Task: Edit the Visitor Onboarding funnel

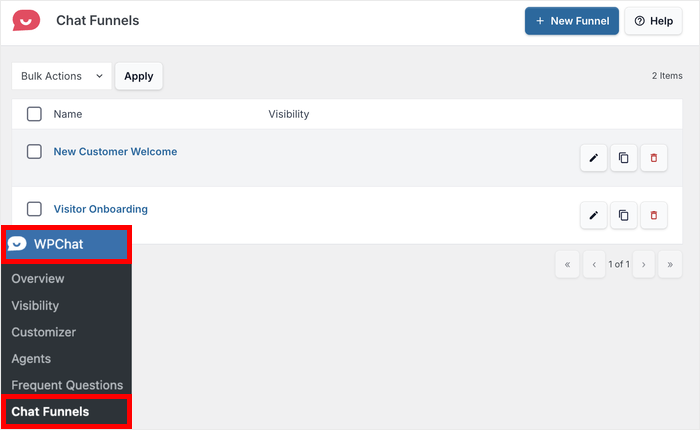Action: [x=593, y=215]
